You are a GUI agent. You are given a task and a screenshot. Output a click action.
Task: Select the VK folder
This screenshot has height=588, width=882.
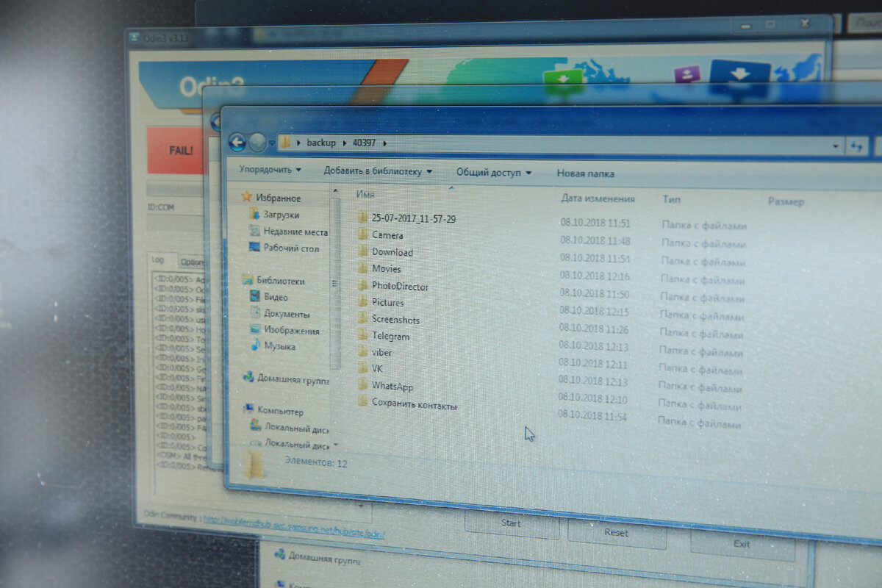(370, 368)
